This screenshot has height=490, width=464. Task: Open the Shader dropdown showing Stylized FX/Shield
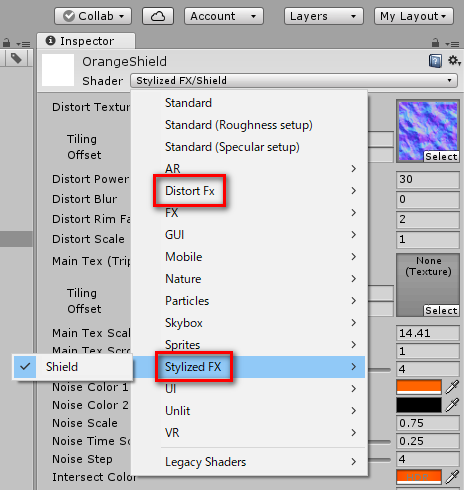294,81
